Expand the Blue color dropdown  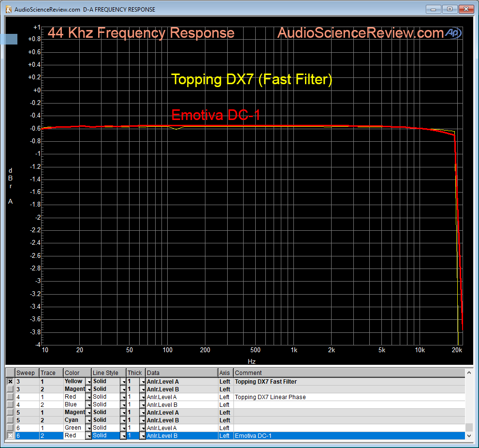(88, 405)
